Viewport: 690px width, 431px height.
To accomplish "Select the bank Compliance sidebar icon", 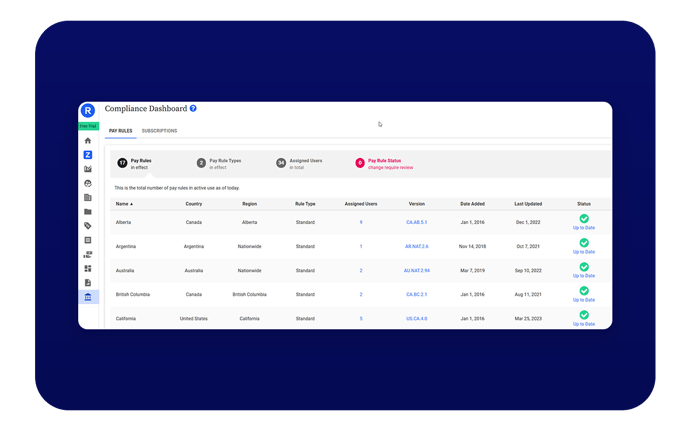I will [x=88, y=297].
